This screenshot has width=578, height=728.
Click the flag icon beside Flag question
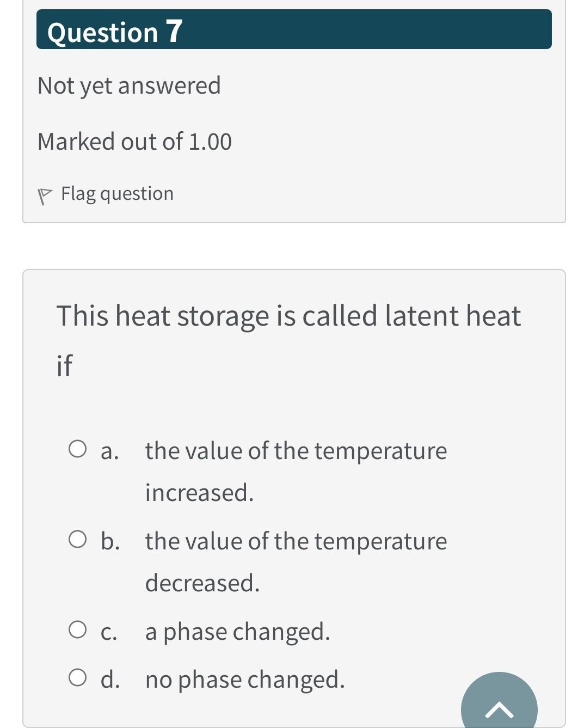[x=45, y=196]
